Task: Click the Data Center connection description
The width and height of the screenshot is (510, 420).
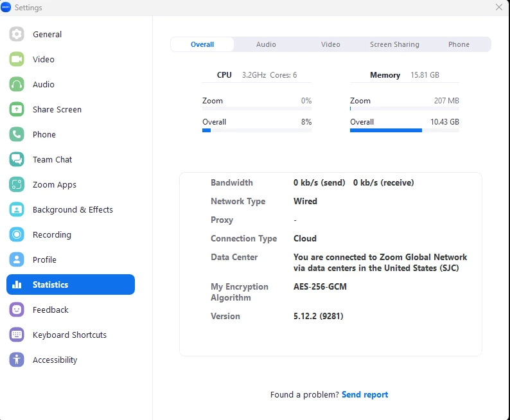Action: [x=380, y=263]
